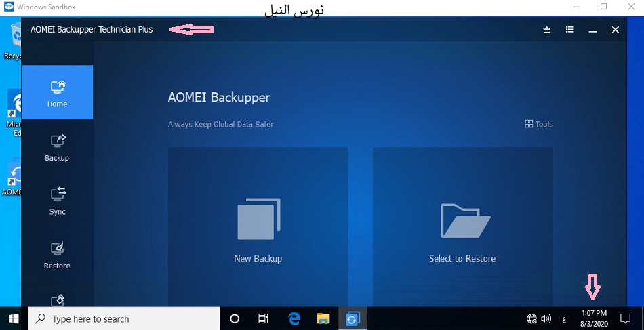
Task: Open the AOMEI menu list icon
Action: 570,30
